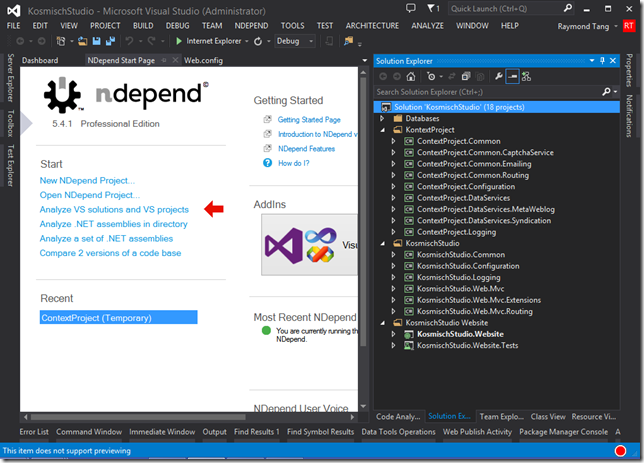This screenshot has width=644, height=463.
Task: Click the Quick Launch magnifier icon
Action: click(568, 8)
